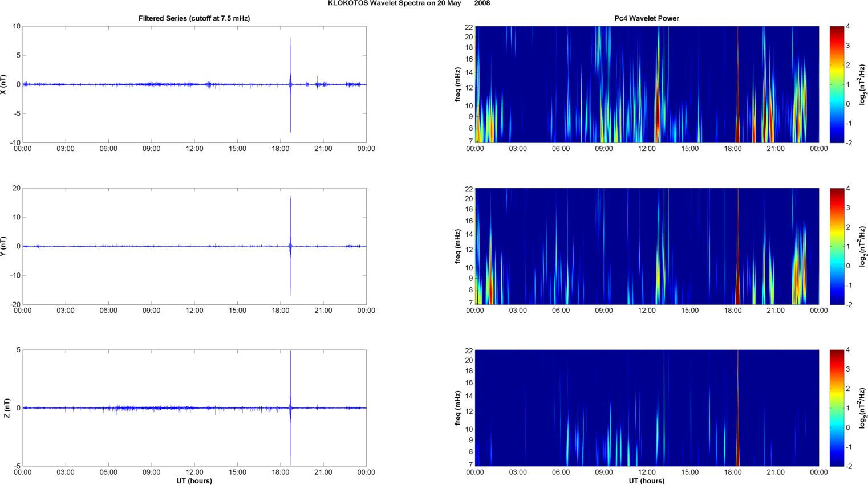Click freq (mHz) label of the middle spectrogram

[457, 246]
